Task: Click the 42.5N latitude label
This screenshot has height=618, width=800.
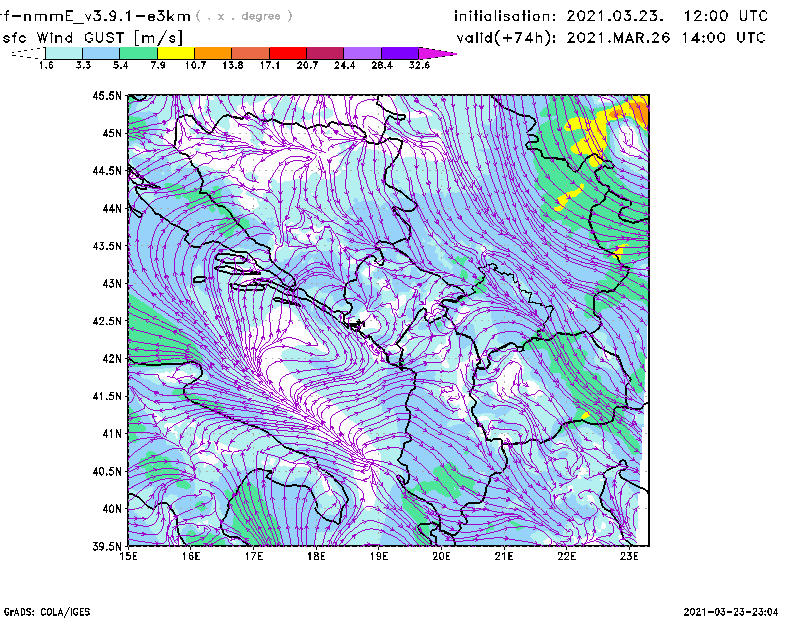Action: (107, 321)
